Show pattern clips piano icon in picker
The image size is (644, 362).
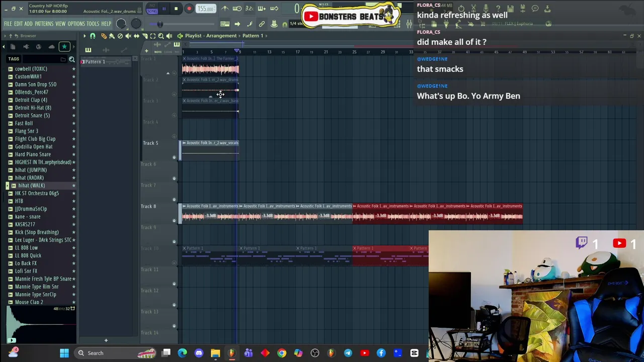pos(88,49)
